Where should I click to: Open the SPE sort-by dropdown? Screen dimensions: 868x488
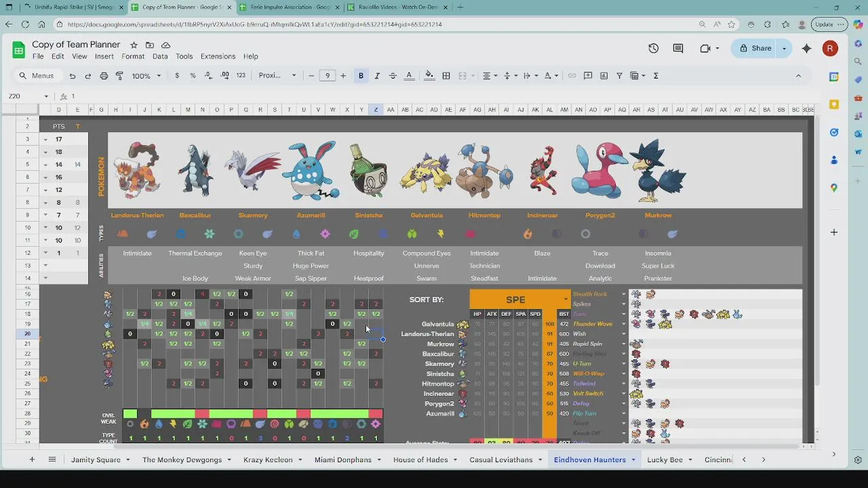click(566, 299)
